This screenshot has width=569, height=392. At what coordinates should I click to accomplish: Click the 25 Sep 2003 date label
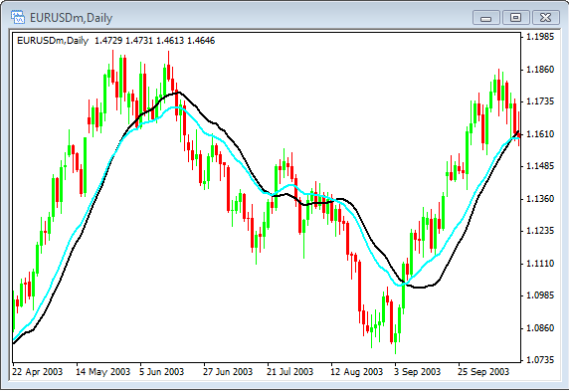coord(483,372)
